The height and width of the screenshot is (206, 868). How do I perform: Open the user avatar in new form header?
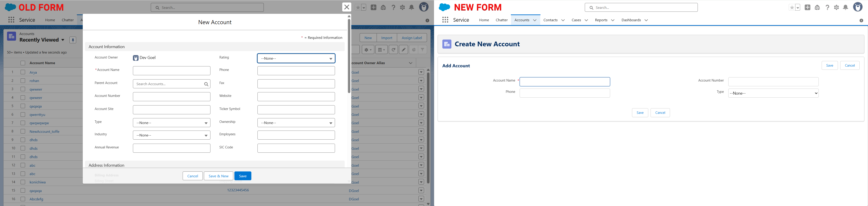point(858,7)
